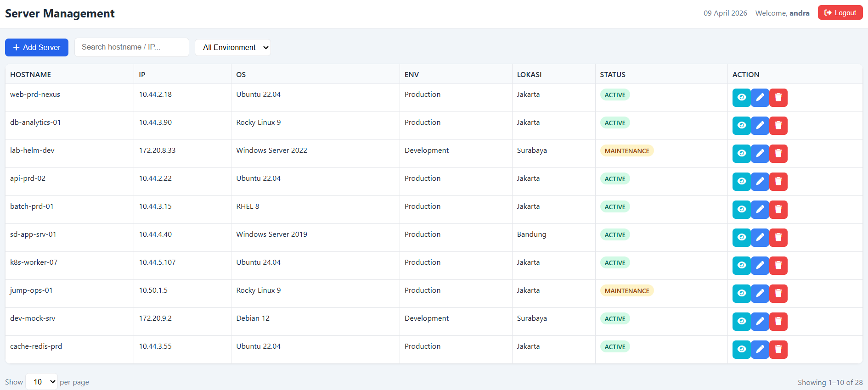
Task: Edit the web-prd-nexus server
Action: pos(760,98)
